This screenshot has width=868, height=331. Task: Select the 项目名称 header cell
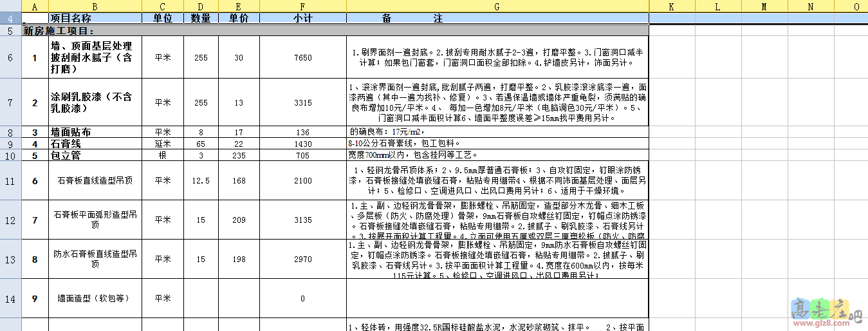pyautogui.click(x=95, y=19)
